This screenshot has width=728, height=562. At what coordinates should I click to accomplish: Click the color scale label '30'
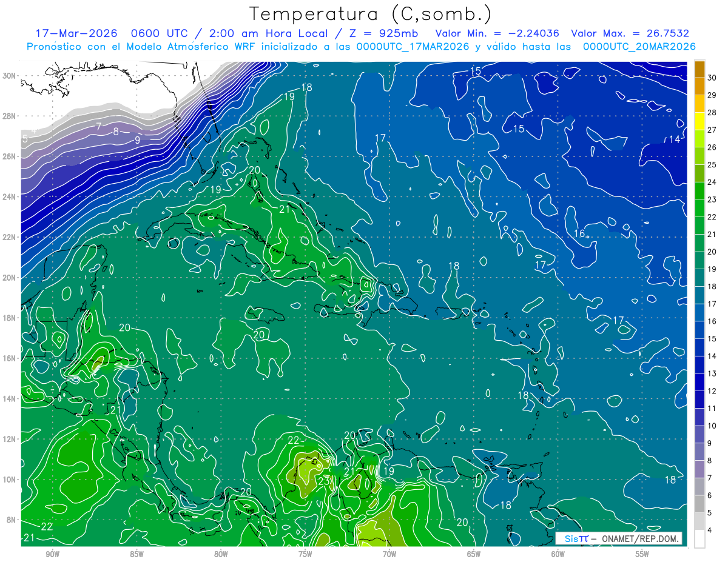713,78
